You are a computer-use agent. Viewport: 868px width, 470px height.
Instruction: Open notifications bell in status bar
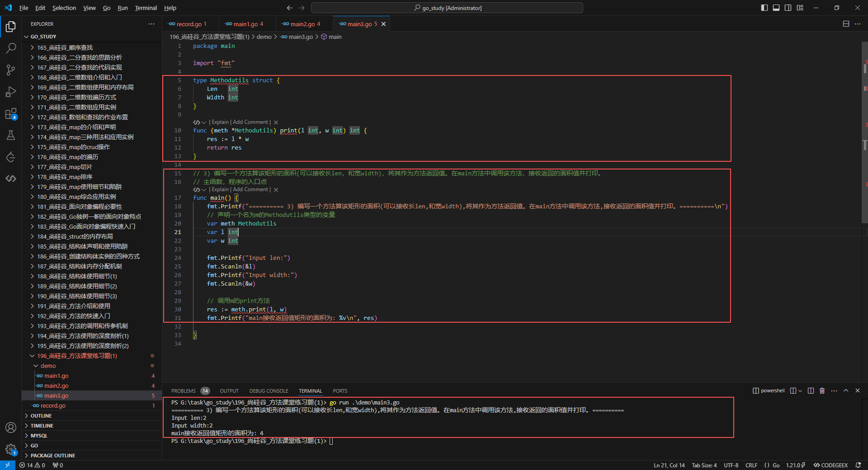[858, 465]
